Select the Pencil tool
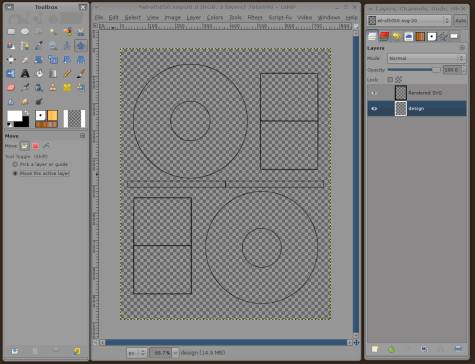475x364 pixels. click(x=67, y=74)
